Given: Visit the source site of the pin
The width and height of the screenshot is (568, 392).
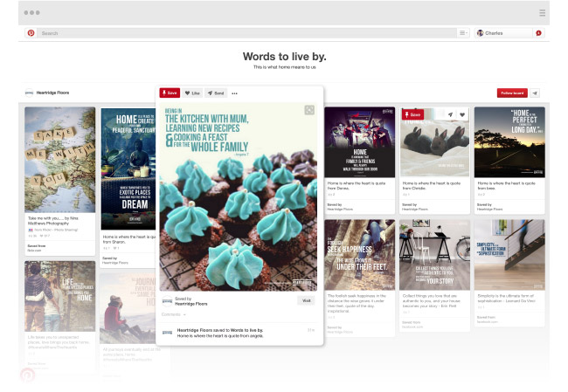Looking at the screenshot, I should [x=306, y=300].
